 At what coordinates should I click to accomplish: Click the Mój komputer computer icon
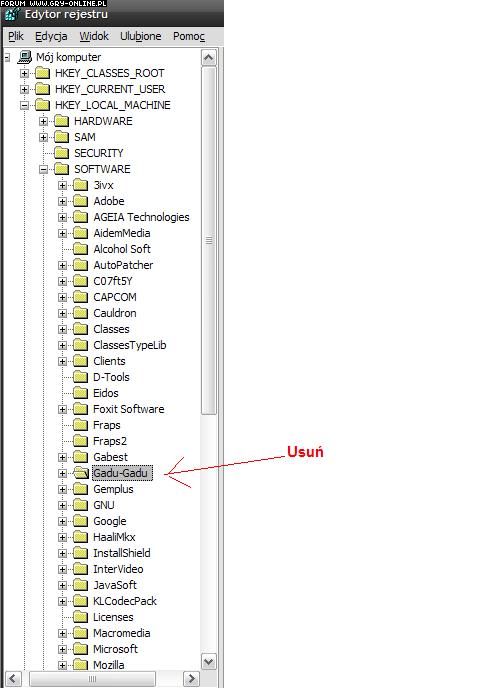click(25, 57)
